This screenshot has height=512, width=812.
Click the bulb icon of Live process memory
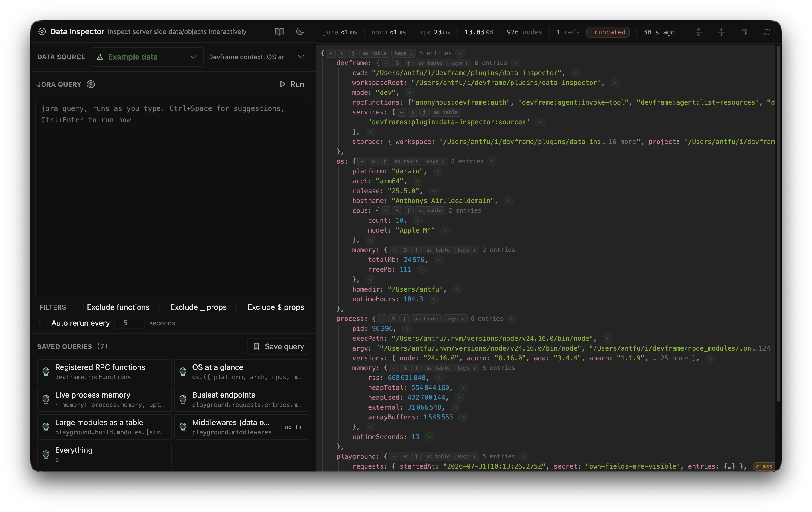[46, 399]
